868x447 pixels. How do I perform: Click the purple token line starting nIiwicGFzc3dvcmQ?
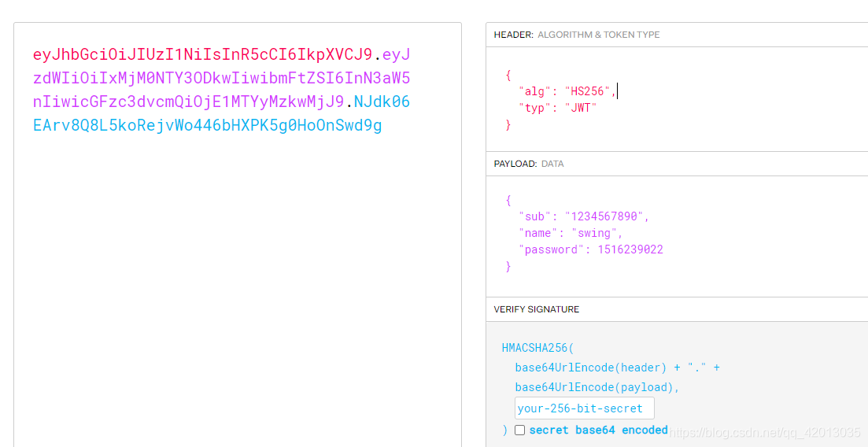point(189,102)
